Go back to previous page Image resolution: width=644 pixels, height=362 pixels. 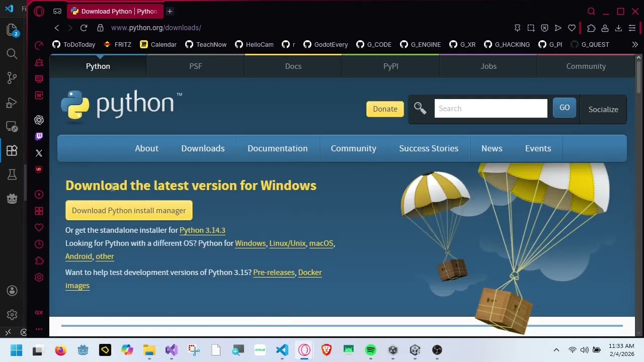tap(57, 28)
